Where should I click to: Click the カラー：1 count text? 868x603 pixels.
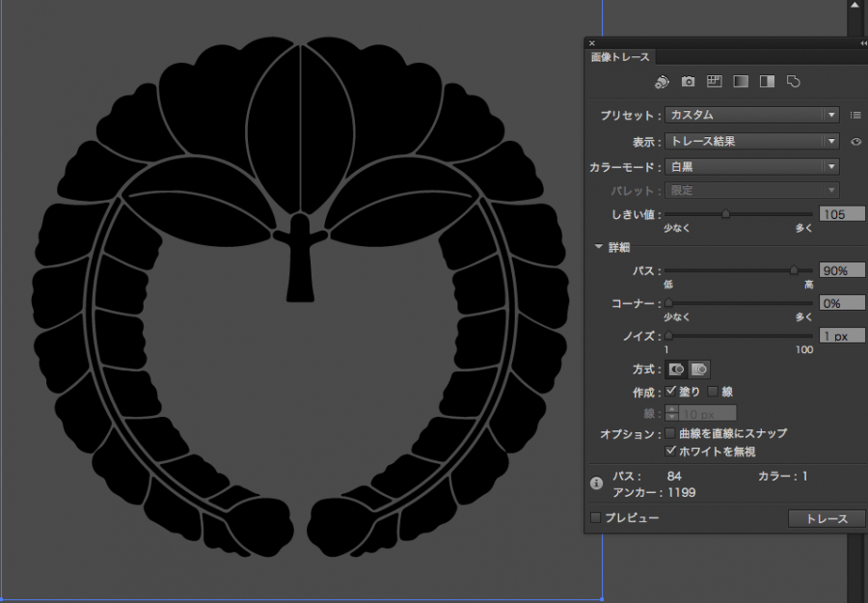pyautogui.click(x=783, y=477)
